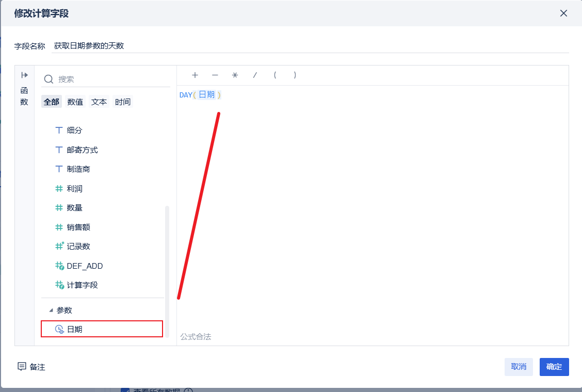Insert the multiply asterisk operator
The height and width of the screenshot is (392, 582).
[x=235, y=75]
